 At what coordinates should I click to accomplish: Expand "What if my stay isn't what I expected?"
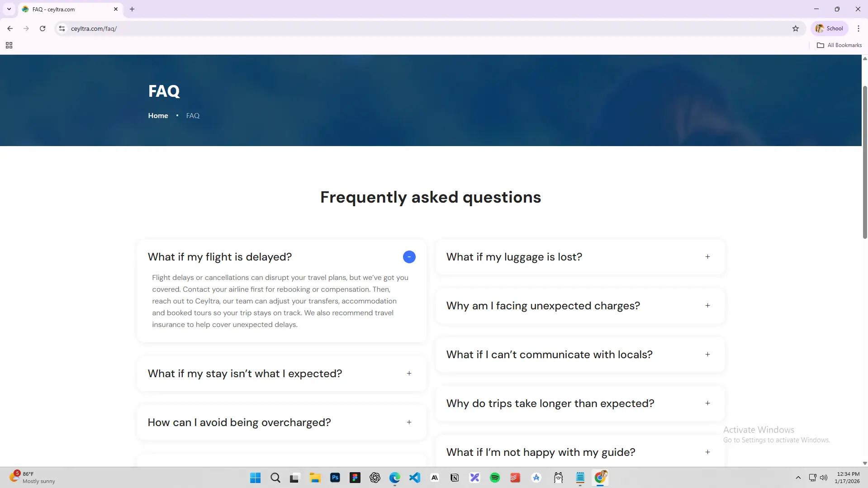409,374
